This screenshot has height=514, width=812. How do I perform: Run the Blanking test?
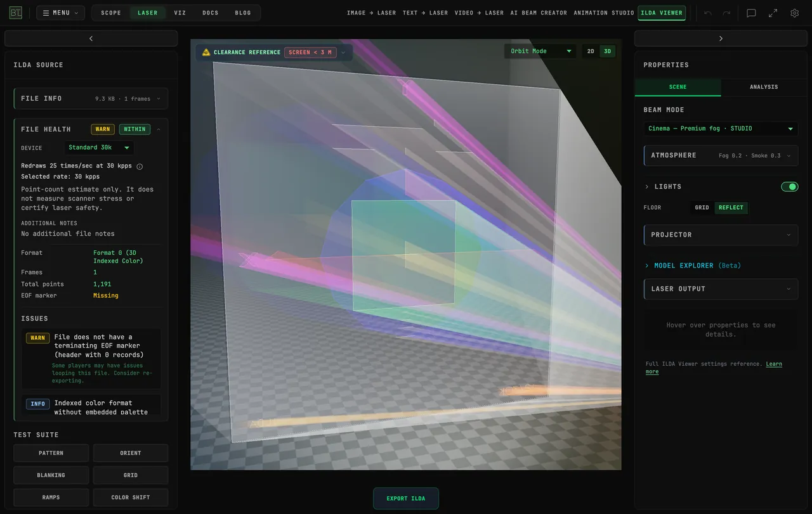pos(51,475)
